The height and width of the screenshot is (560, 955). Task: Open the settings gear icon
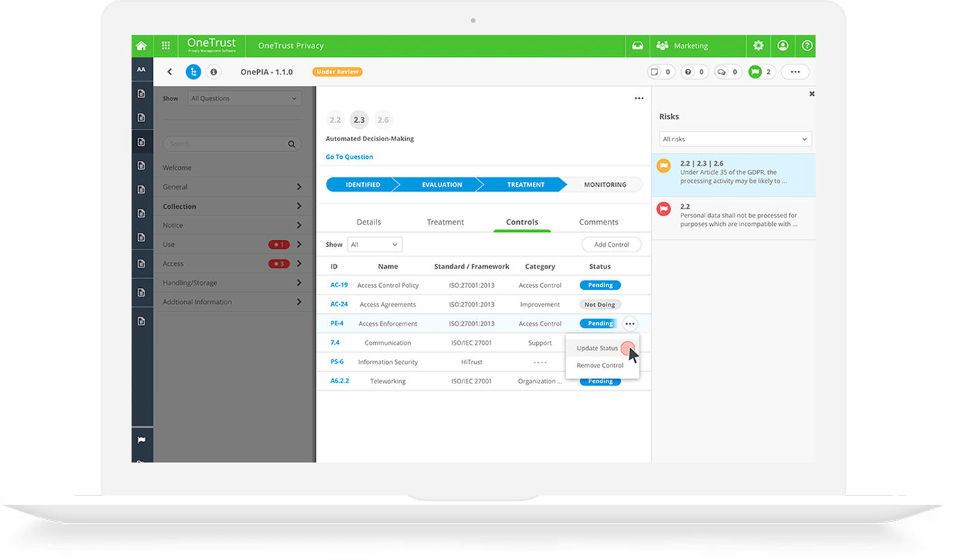click(759, 46)
